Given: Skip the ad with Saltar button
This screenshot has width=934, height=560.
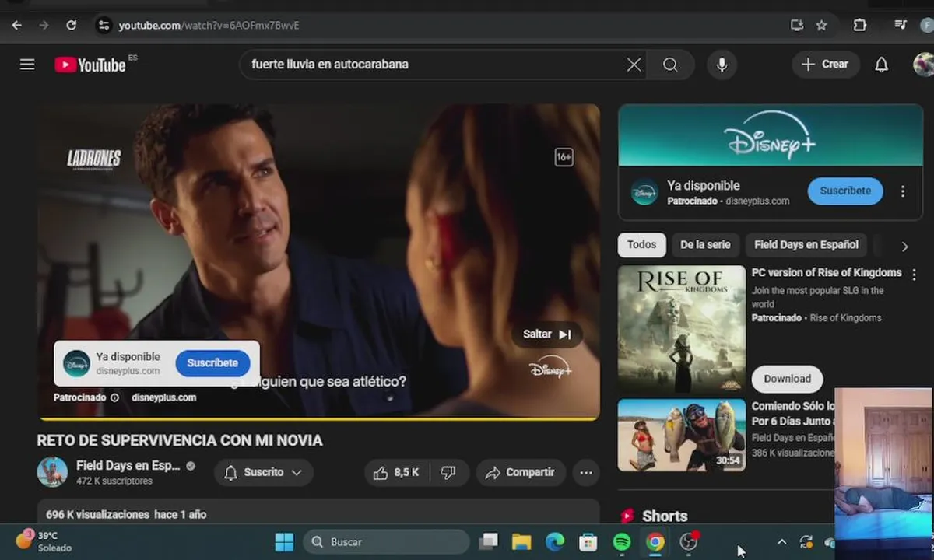Looking at the screenshot, I should coord(546,334).
